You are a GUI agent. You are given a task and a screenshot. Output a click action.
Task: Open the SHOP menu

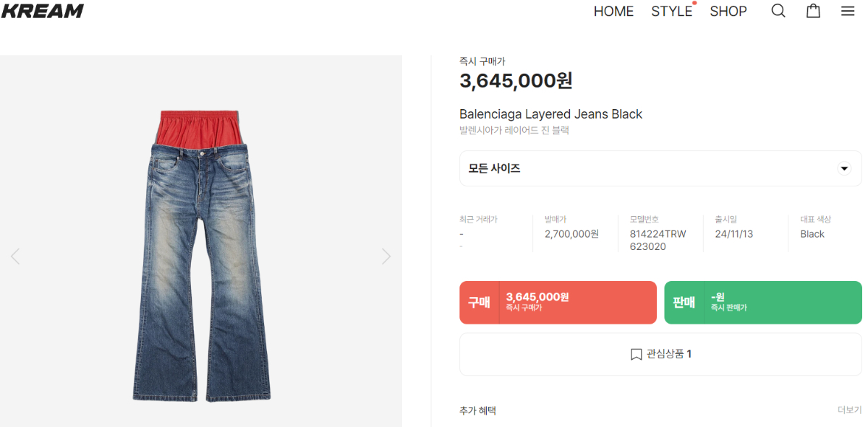728,12
